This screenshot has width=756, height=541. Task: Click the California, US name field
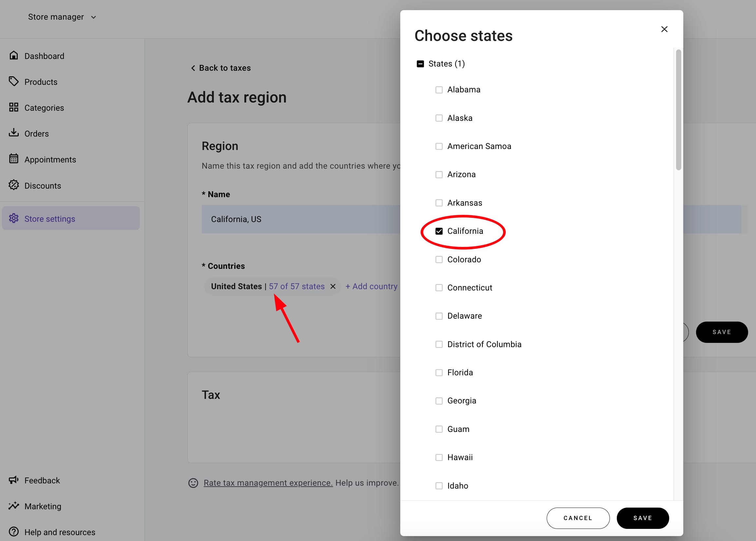tap(300, 219)
